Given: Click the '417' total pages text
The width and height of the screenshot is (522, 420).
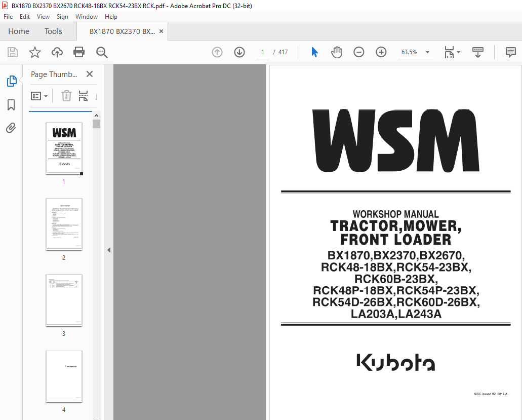Looking at the screenshot, I should 283,52.
